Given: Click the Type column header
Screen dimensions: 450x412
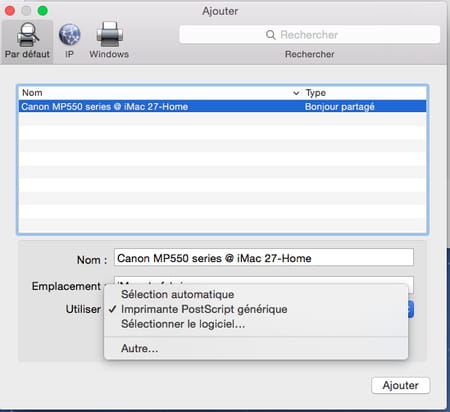Looking at the screenshot, I should pyautogui.click(x=316, y=93).
